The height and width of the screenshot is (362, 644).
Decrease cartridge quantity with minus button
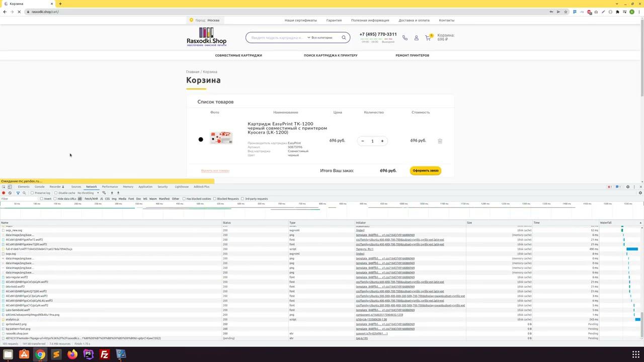point(362,141)
